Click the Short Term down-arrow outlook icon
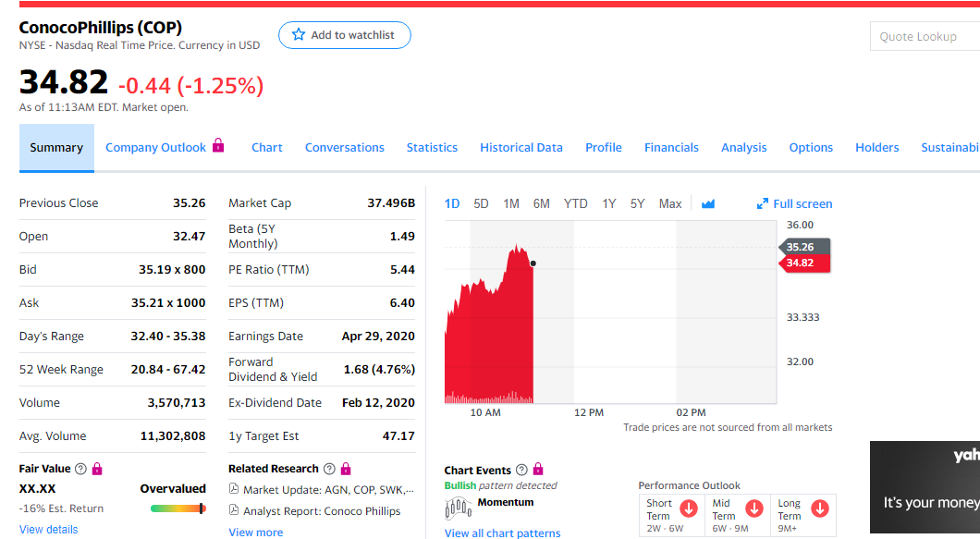This screenshot has width=980, height=539. click(x=688, y=509)
